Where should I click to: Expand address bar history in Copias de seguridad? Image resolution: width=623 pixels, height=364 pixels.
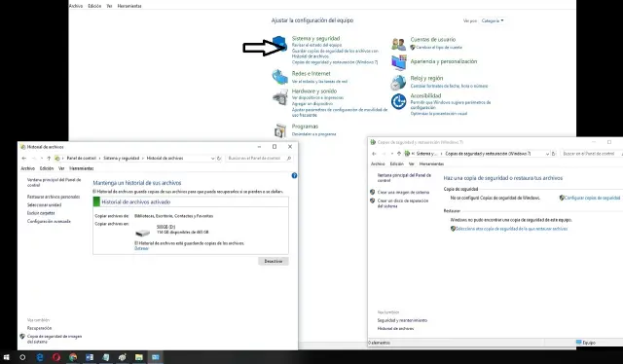tap(547, 154)
